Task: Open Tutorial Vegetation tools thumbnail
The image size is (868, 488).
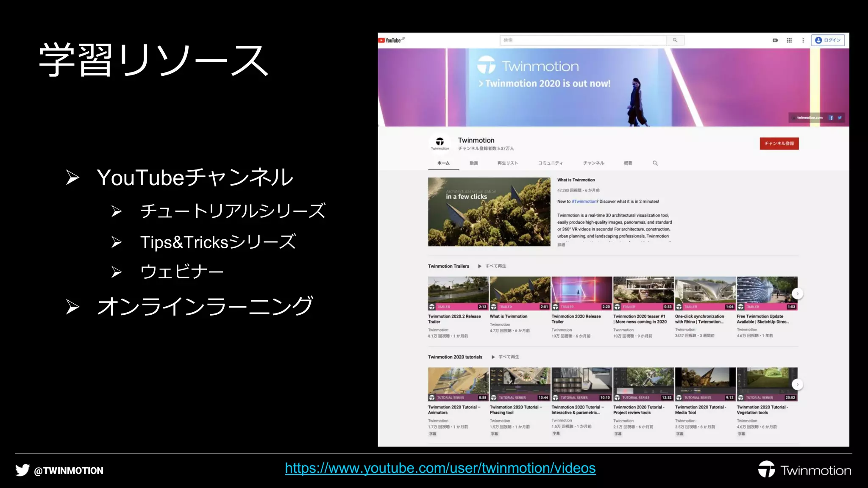Action: (767, 384)
